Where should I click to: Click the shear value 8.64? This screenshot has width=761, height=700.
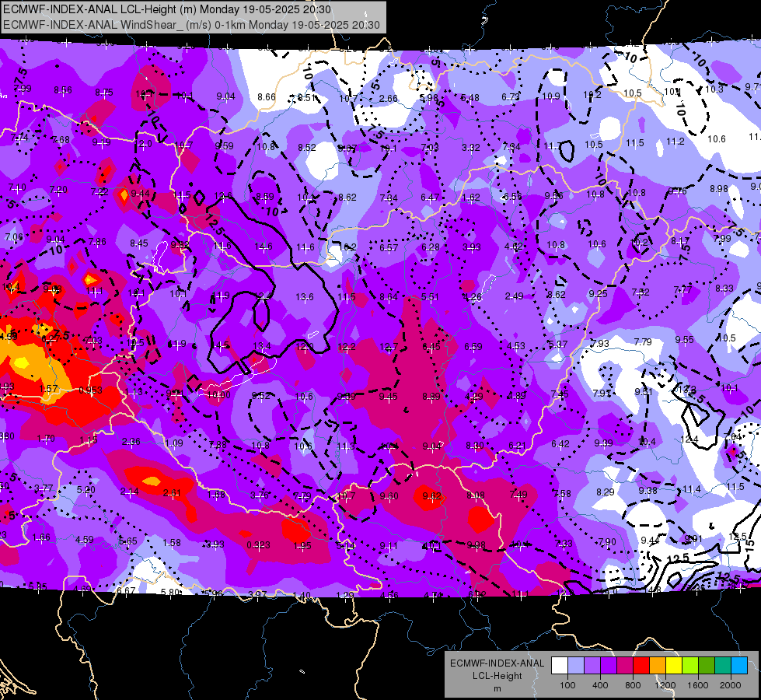[389, 297]
